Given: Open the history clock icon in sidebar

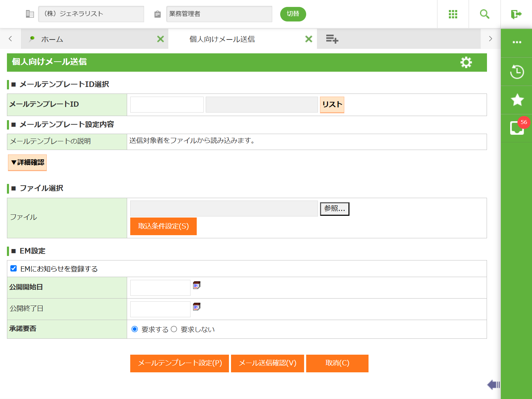Looking at the screenshot, I should [517, 72].
